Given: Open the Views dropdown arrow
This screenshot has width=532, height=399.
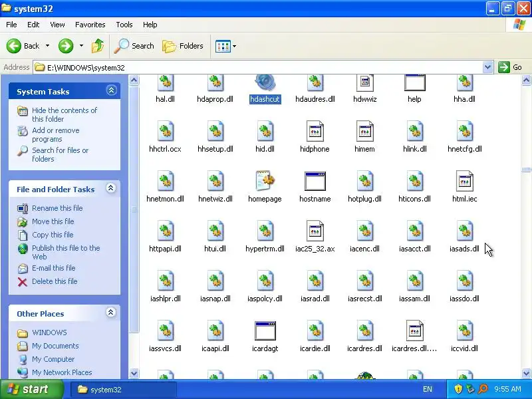Looking at the screenshot, I should (235, 46).
